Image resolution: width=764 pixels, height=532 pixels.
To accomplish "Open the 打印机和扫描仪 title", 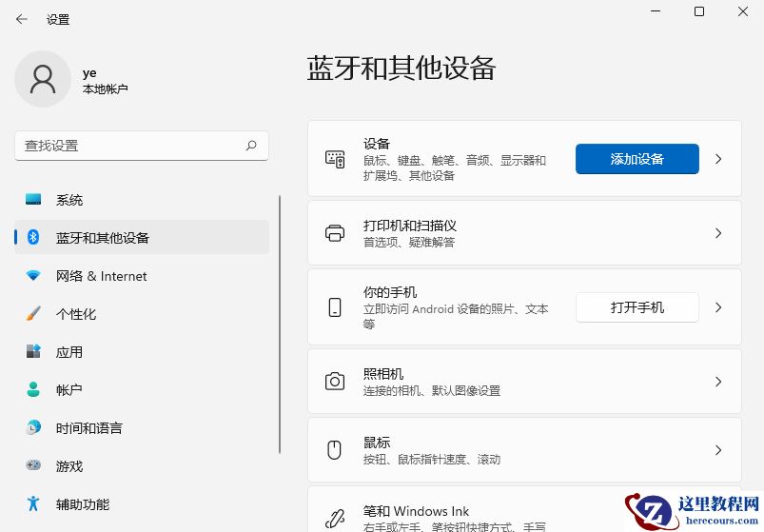I will coord(410,226).
